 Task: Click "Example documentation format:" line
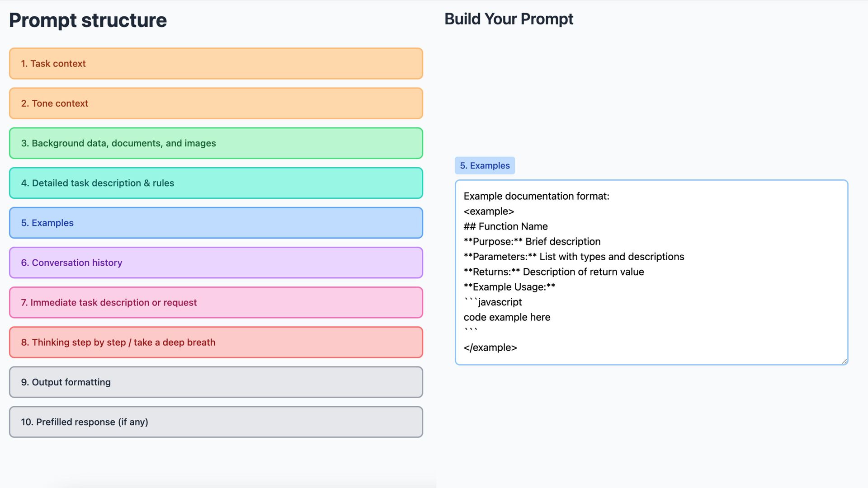536,196
